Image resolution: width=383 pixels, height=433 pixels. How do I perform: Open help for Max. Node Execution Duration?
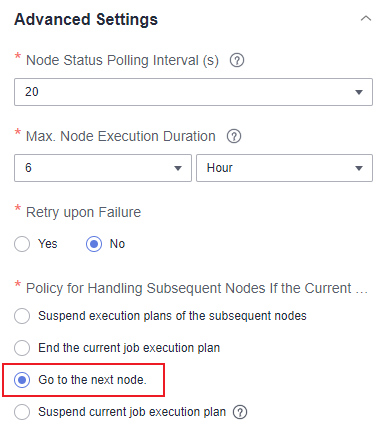pyautogui.click(x=234, y=136)
